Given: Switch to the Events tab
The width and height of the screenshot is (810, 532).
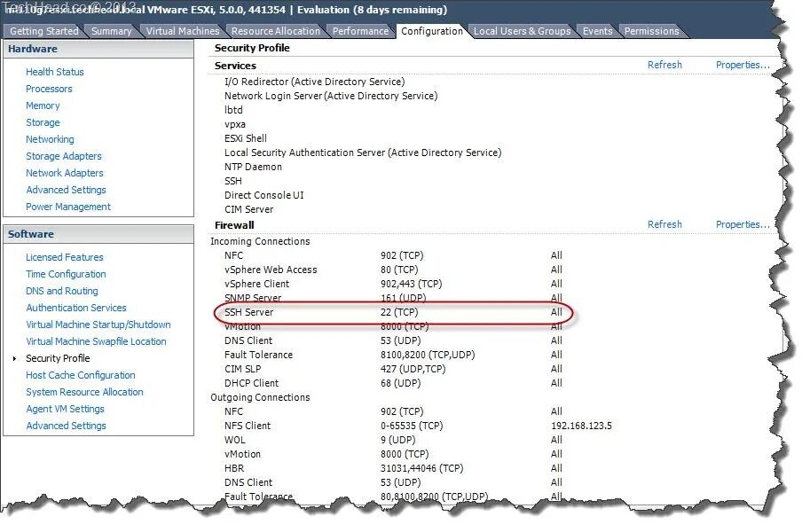Looking at the screenshot, I should coord(597,31).
